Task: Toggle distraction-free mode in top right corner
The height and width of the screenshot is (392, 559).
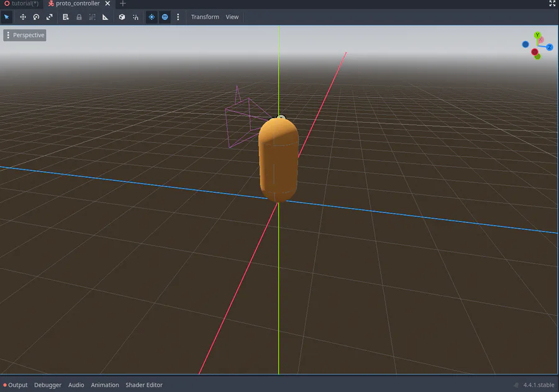Action: tap(552, 4)
